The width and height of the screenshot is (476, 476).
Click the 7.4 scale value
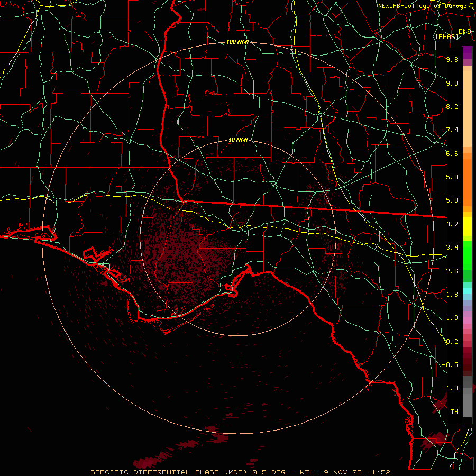pyautogui.click(x=452, y=130)
